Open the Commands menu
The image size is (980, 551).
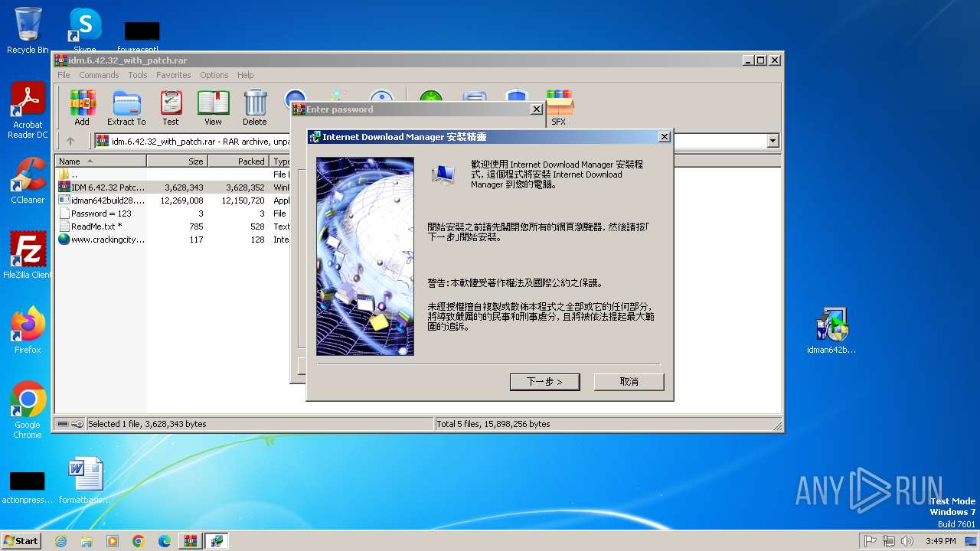coord(99,75)
